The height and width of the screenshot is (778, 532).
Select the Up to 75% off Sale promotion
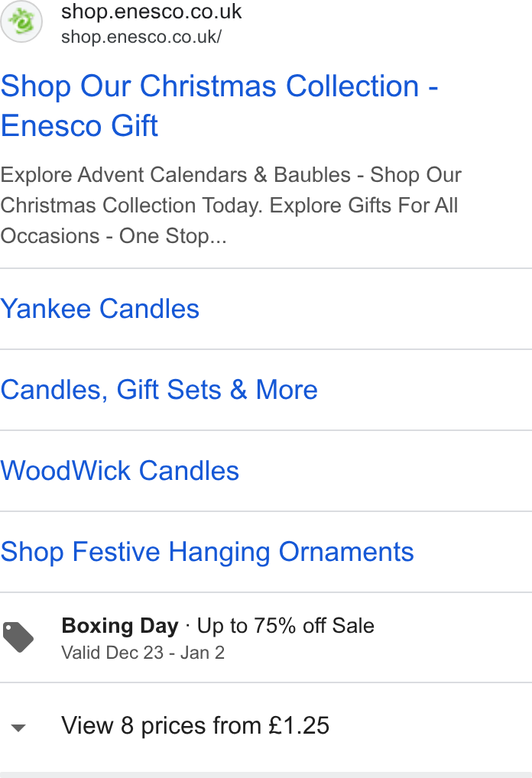[285, 626]
